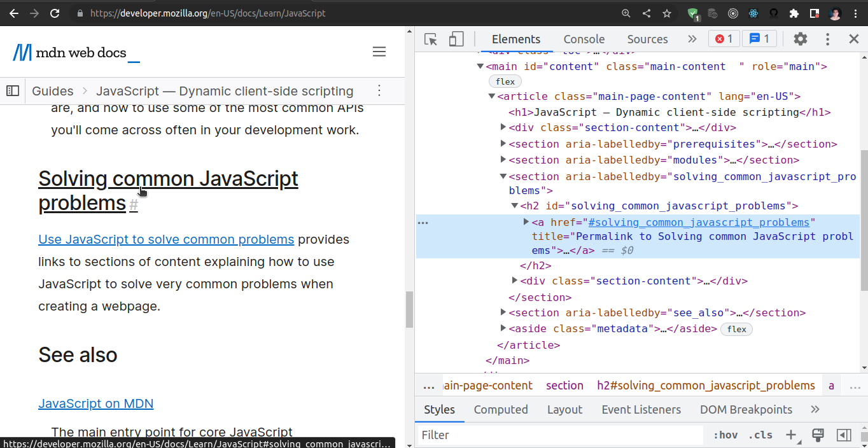Click the rendering emulation brush icon

click(818, 435)
